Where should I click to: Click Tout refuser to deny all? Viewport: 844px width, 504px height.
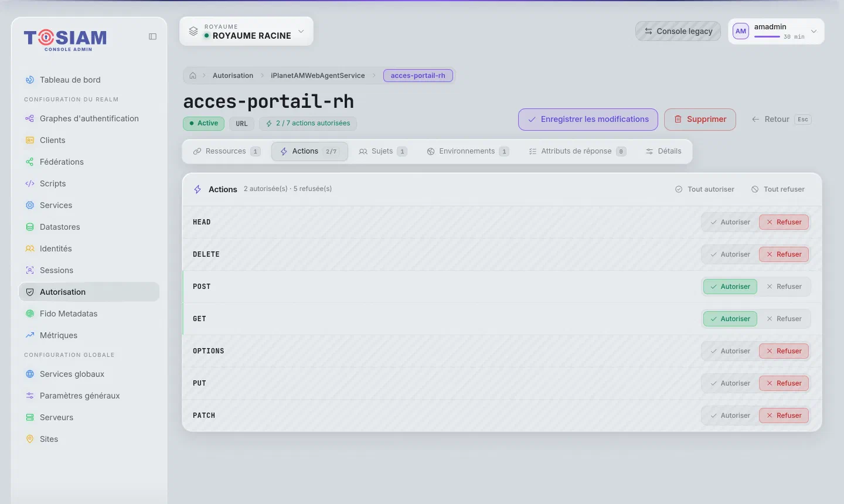pos(778,189)
